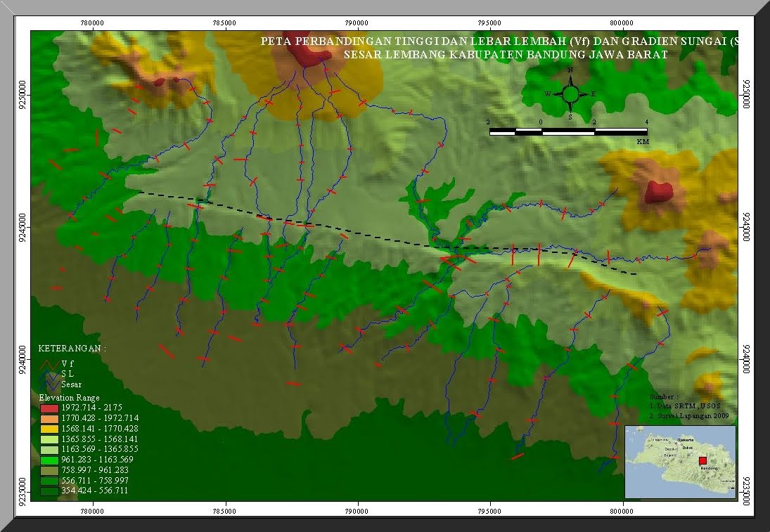Click red study-area square in inset map
Image resolution: width=770 pixels, height=532 pixels.
702,460
